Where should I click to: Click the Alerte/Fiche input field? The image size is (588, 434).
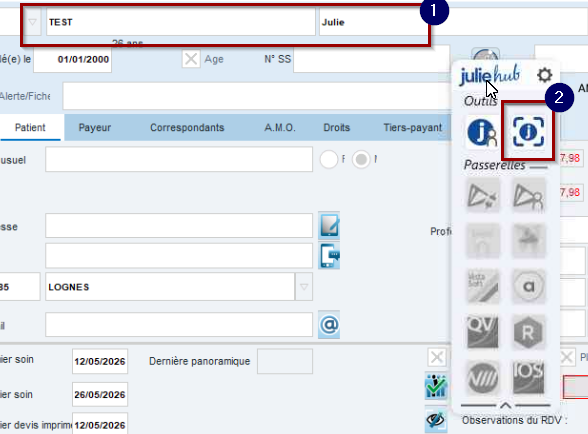tap(257, 96)
